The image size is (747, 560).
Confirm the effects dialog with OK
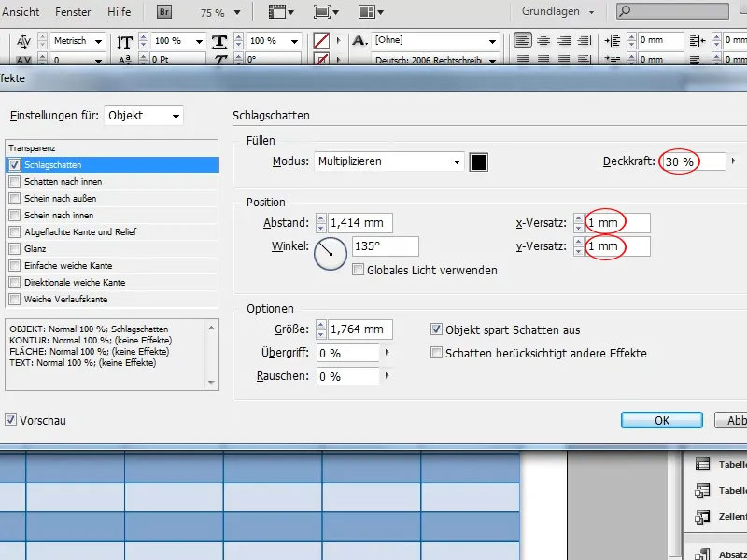[662, 420]
